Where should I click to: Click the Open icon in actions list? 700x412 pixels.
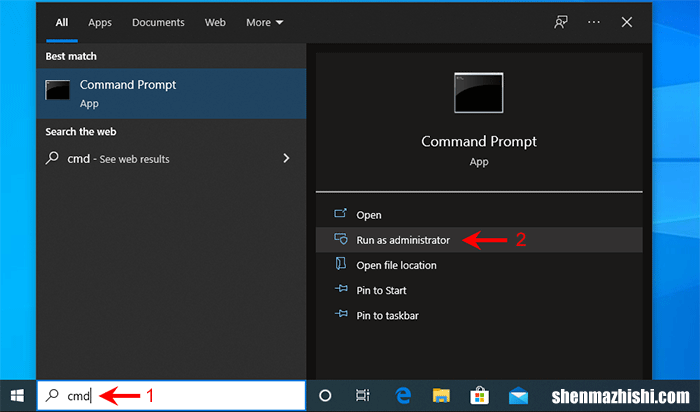[340, 213]
